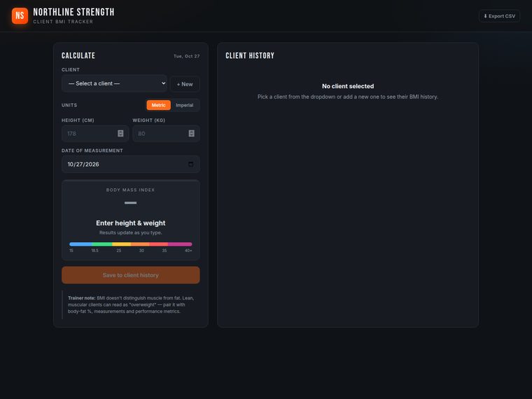Click the Northline Strength title

pos(73,12)
